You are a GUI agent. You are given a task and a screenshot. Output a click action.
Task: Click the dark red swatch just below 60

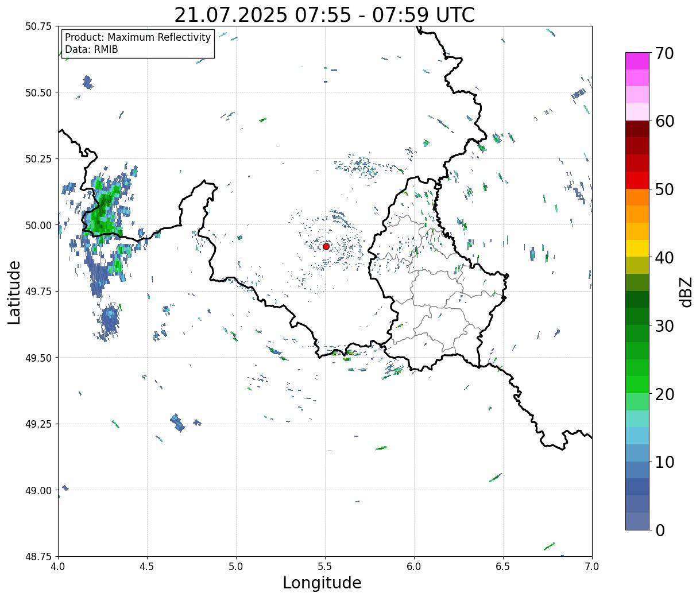[637, 129]
